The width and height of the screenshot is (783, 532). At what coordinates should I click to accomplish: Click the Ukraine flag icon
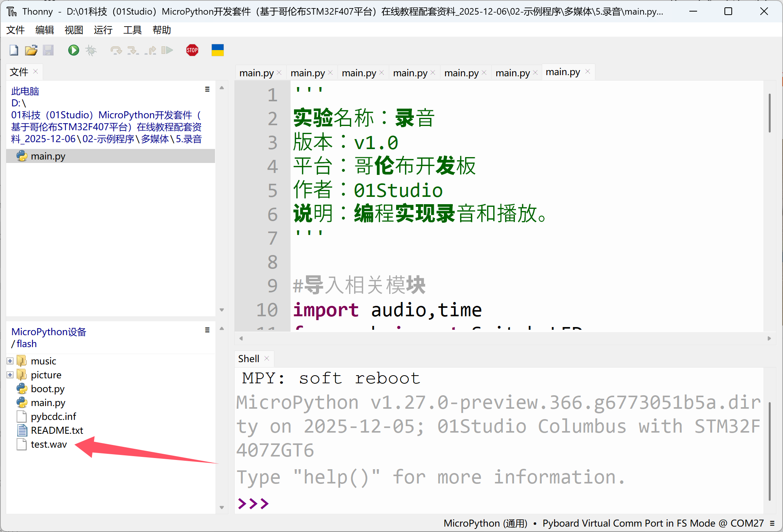(x=217, y=50)
